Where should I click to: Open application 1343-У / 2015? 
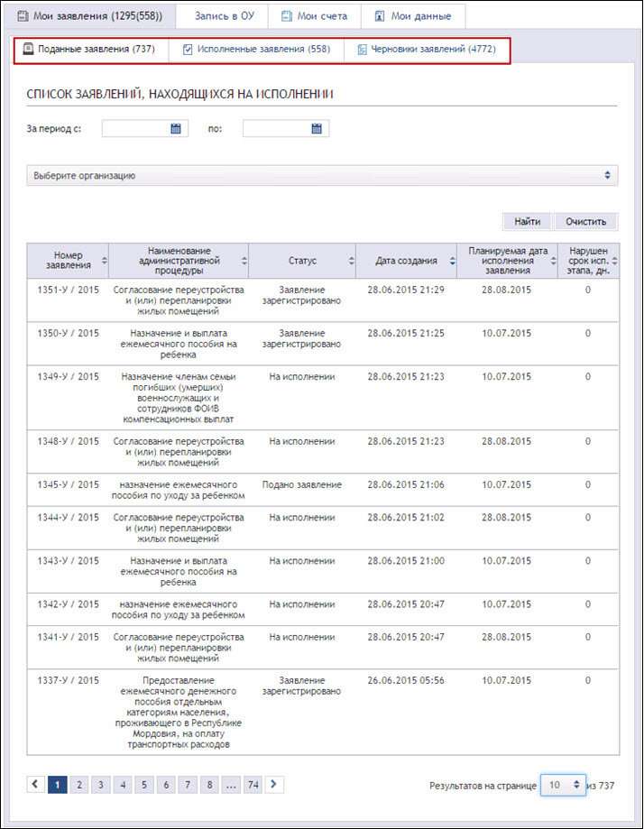pos(68,560)
